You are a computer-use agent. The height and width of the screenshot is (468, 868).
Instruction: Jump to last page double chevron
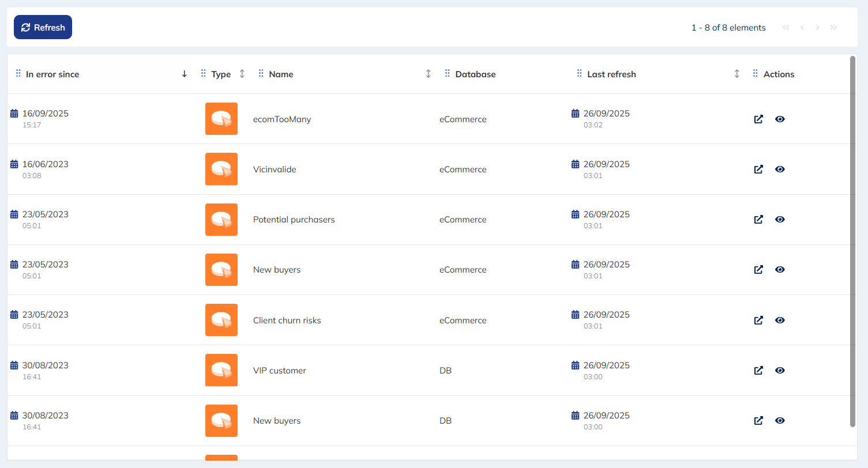pos(833,28)
